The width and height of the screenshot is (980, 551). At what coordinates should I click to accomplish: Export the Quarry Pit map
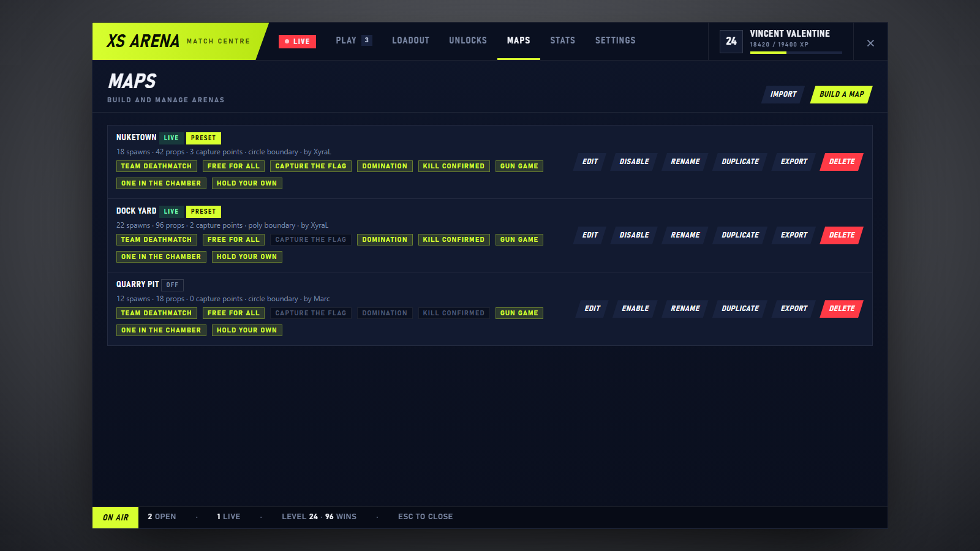[794, 309]
